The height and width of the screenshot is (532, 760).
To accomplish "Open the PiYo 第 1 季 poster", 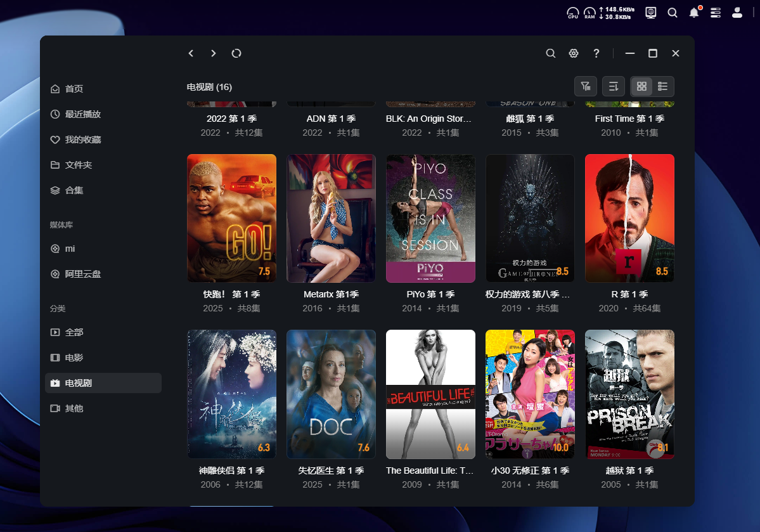I will point(430,218).
